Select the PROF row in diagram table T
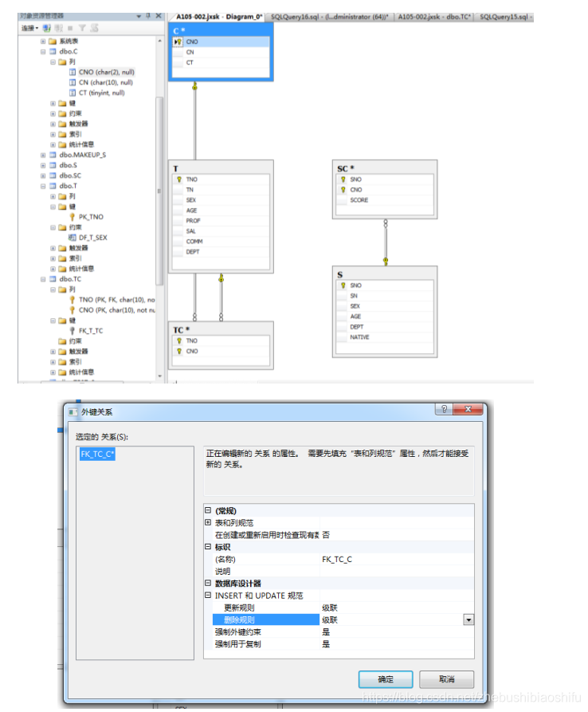 pyautogui.click(x=221, y=221)
